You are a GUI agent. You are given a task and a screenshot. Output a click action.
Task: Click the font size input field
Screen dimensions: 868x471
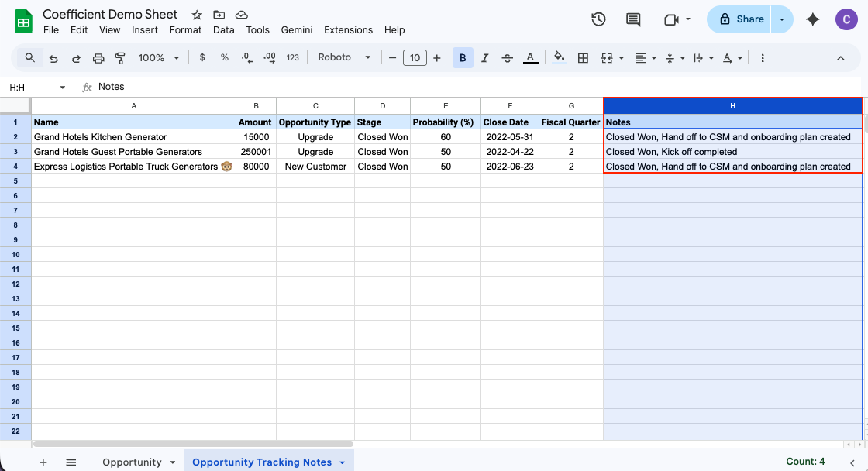(415, 57)
